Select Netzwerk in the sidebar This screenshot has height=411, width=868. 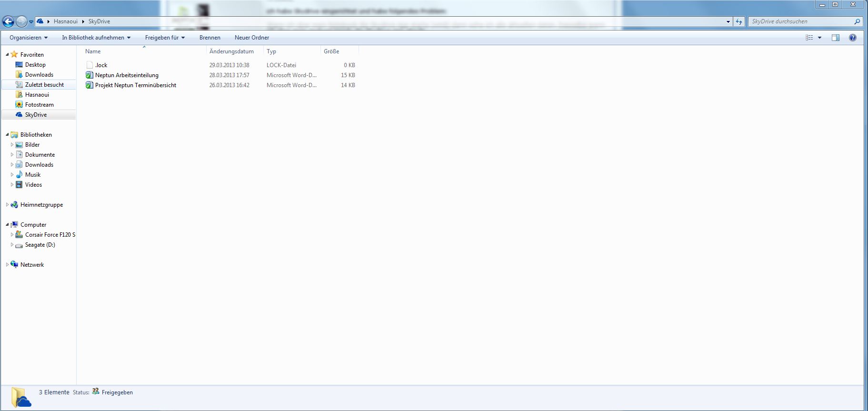(32, 265)
